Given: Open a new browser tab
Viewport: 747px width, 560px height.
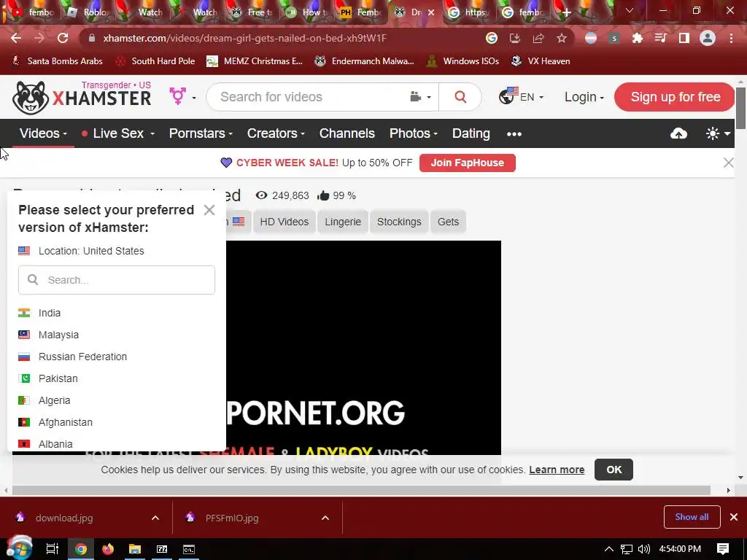Looking at the screenshot, I should [x=566, y=12].
